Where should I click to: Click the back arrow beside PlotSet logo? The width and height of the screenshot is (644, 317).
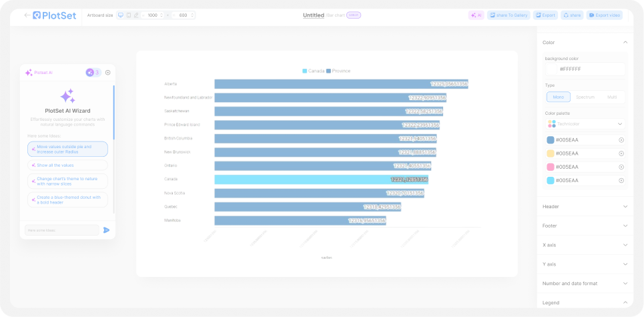click(27, 15)
